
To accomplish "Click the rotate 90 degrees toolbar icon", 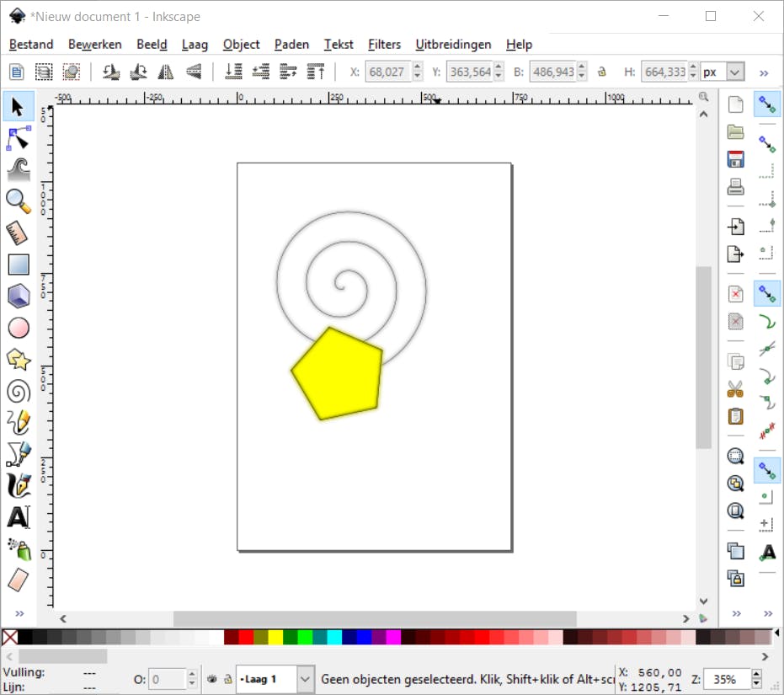I will click(109, 72).
